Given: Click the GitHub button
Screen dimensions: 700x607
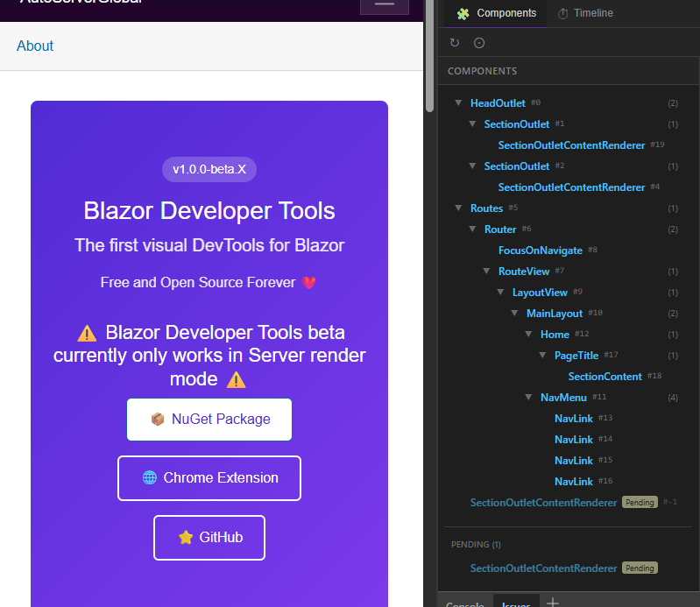Looking at the screenshot, I should (209, 538).
